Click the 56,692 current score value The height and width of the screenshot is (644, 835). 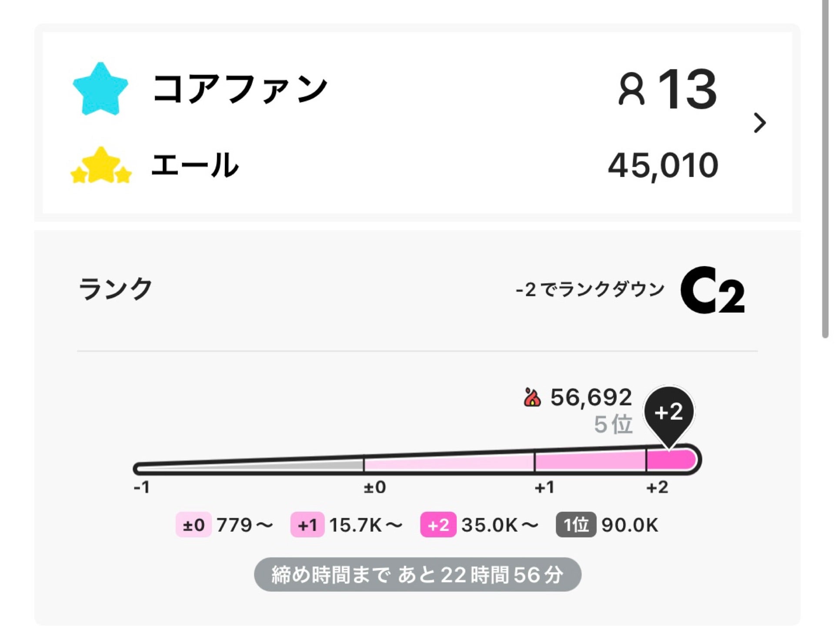click(591, 397)
